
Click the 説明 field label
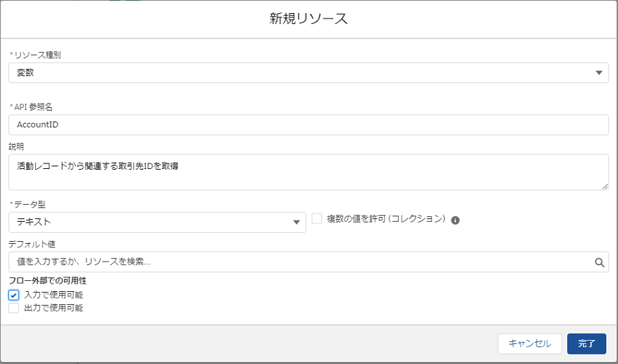tap(16, 147)
